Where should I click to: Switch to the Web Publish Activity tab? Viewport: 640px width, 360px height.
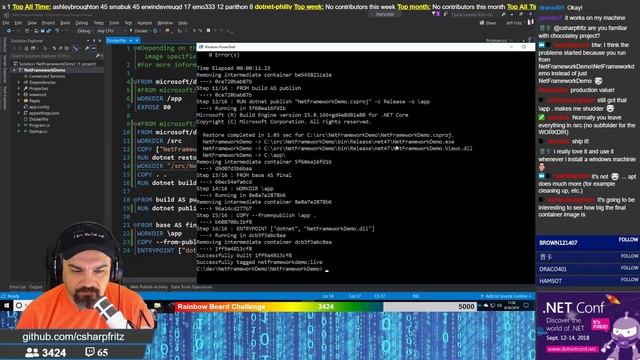pos(148,287)
